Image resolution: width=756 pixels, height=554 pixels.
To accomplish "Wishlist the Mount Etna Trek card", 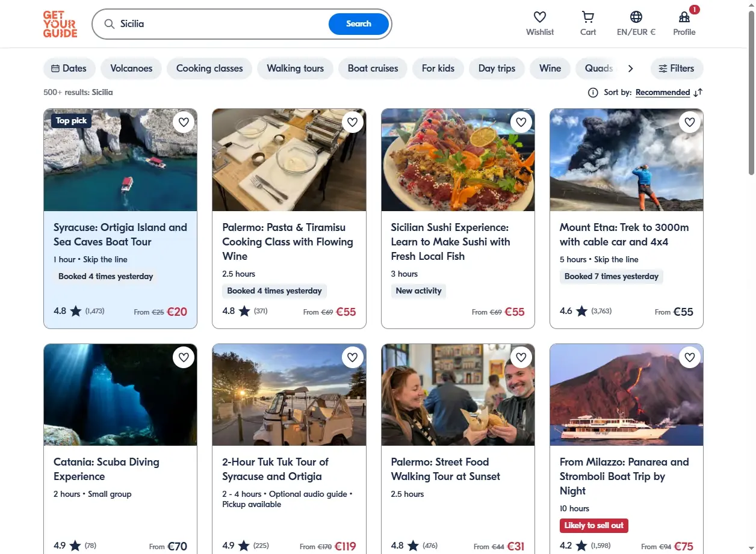I will click(x=690, y=122).
